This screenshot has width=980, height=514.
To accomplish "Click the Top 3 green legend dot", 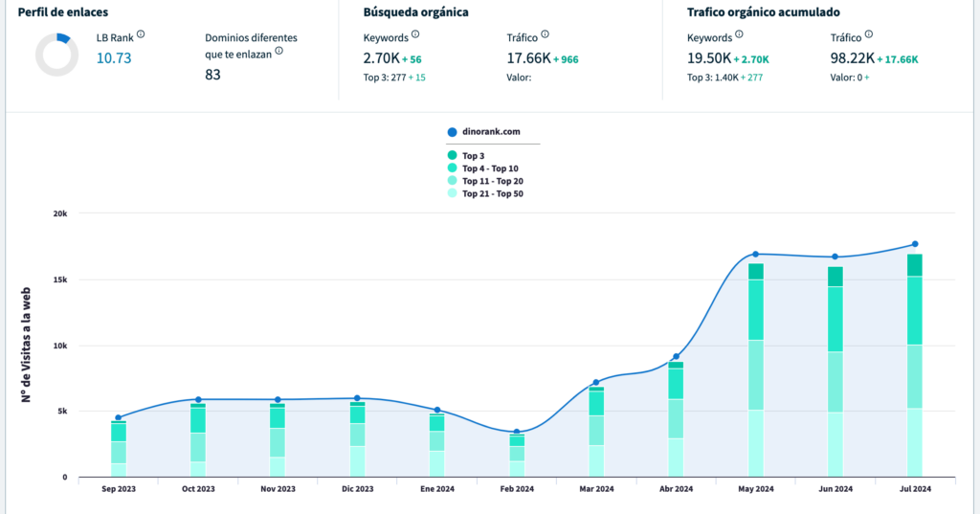I will point(452,155).
